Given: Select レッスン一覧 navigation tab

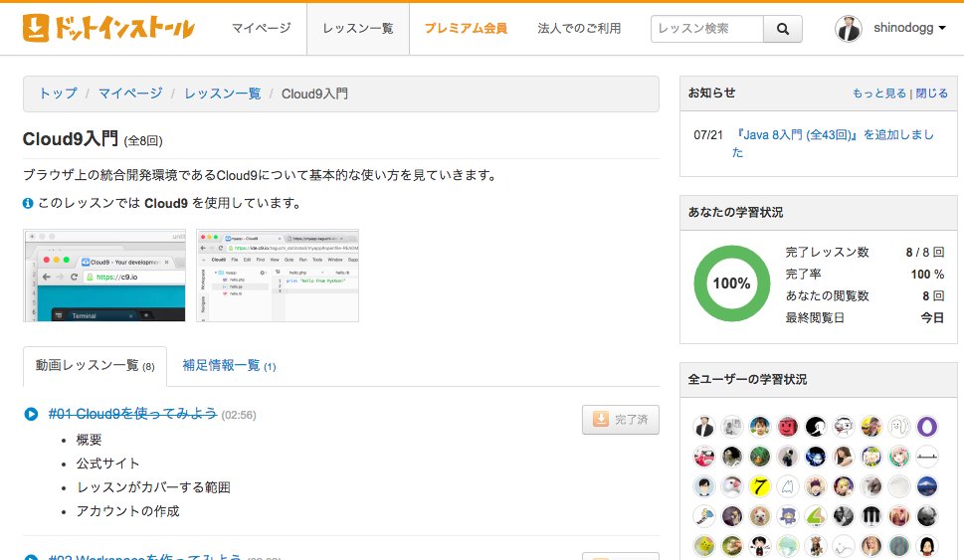Looking at the screenshot, I should pyautogui.click(x=358, y=29).
